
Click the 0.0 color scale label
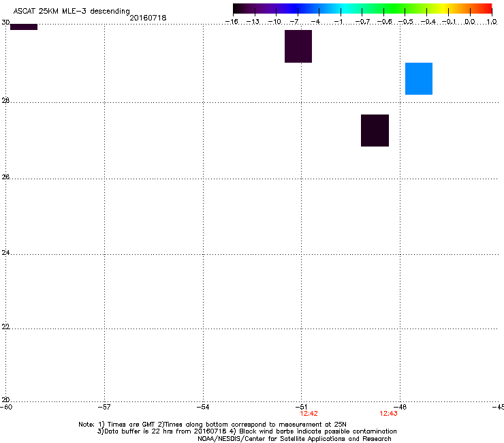point(470,22)
